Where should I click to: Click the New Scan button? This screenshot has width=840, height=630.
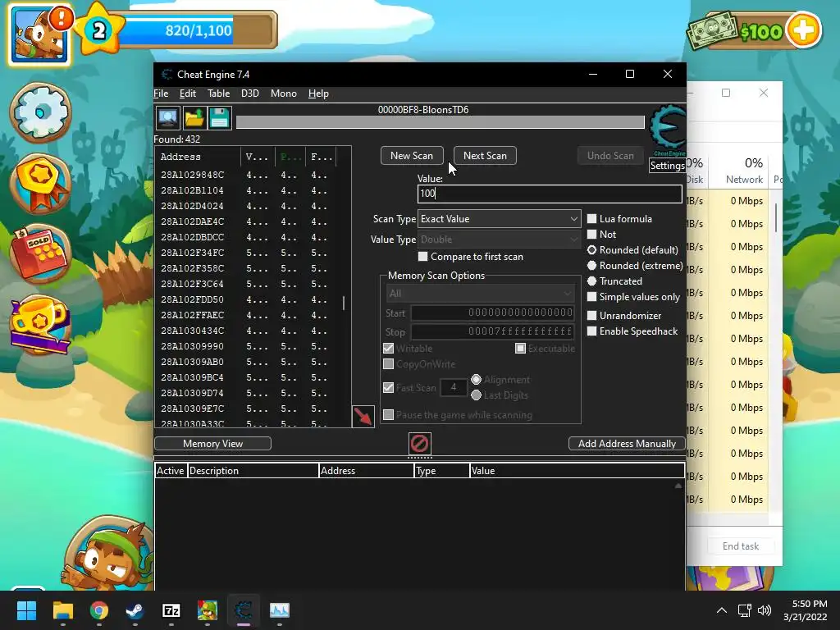pyautogui.click(x=412, y=156)
